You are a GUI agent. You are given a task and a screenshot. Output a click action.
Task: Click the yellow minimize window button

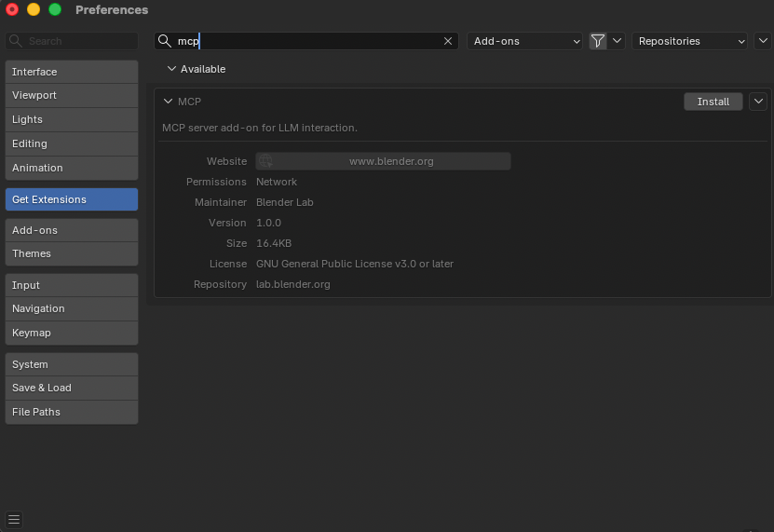(x=34, y=9)
